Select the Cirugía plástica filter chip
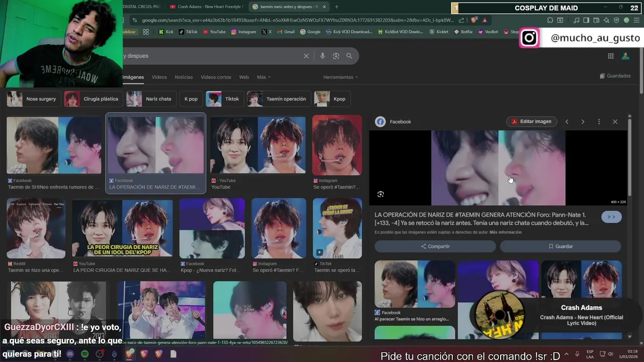Viewport: 644px width, 362px height. tap(93, 99)
